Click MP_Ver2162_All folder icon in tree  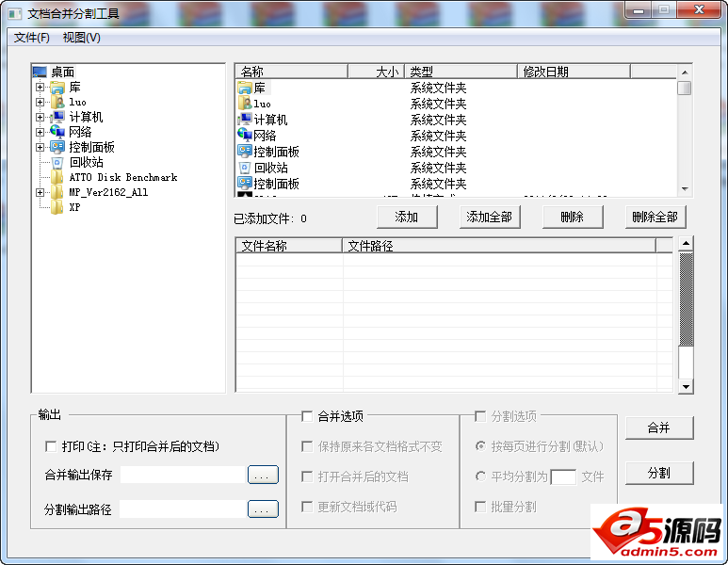57,192
